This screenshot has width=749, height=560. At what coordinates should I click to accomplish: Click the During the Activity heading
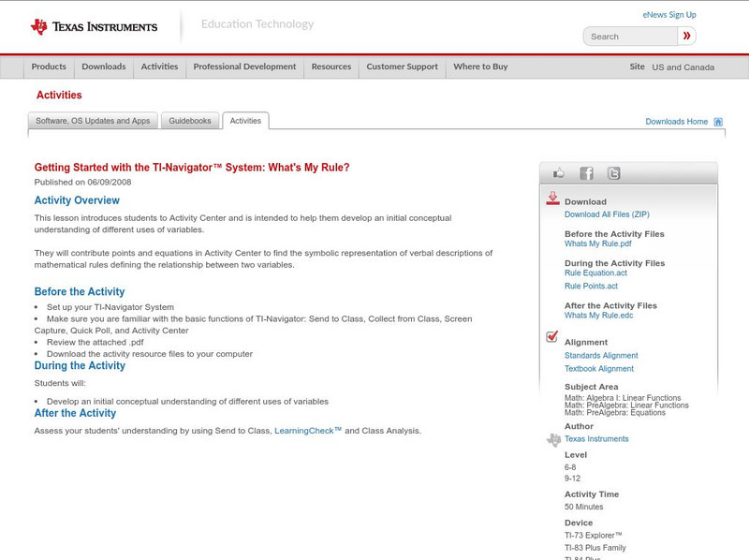click(x=80, y=365)
